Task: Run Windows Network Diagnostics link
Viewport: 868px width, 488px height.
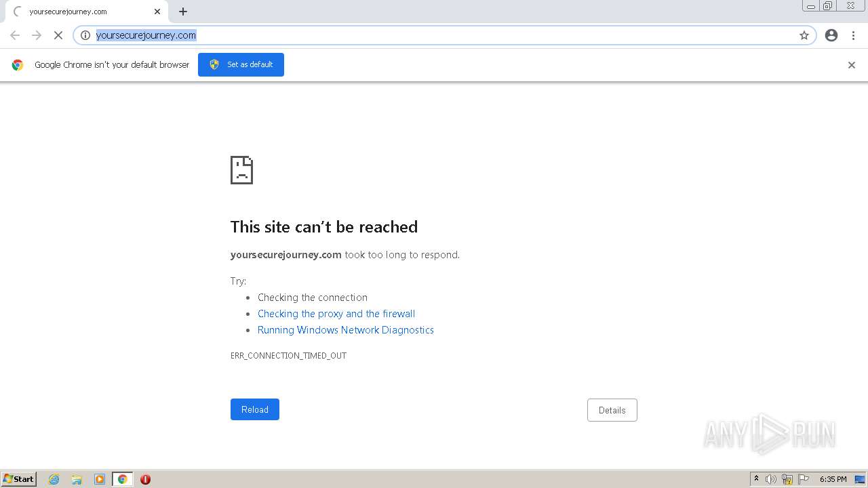Action: click(346, 330)
